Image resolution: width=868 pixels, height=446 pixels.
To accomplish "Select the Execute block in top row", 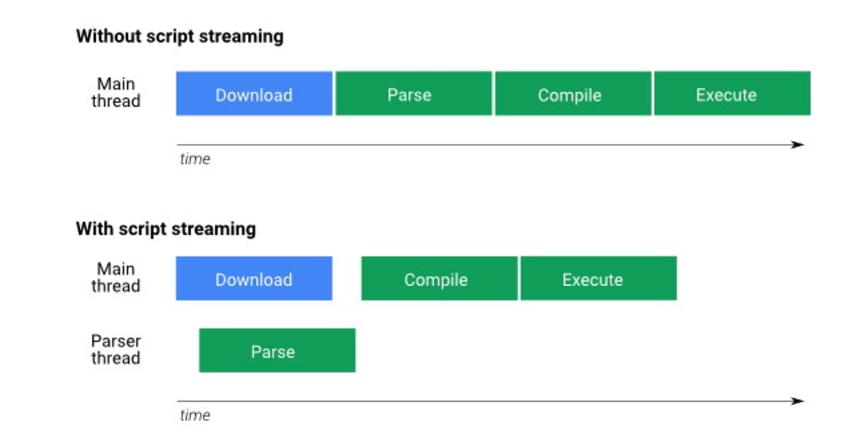I will [x=732, y=94].
